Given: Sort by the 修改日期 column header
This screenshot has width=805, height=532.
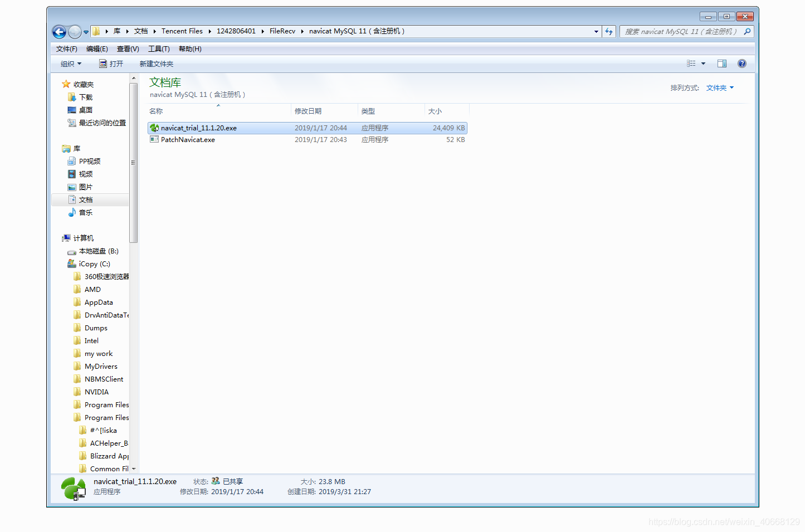Looking at the screenshot, I should [325, 111].
